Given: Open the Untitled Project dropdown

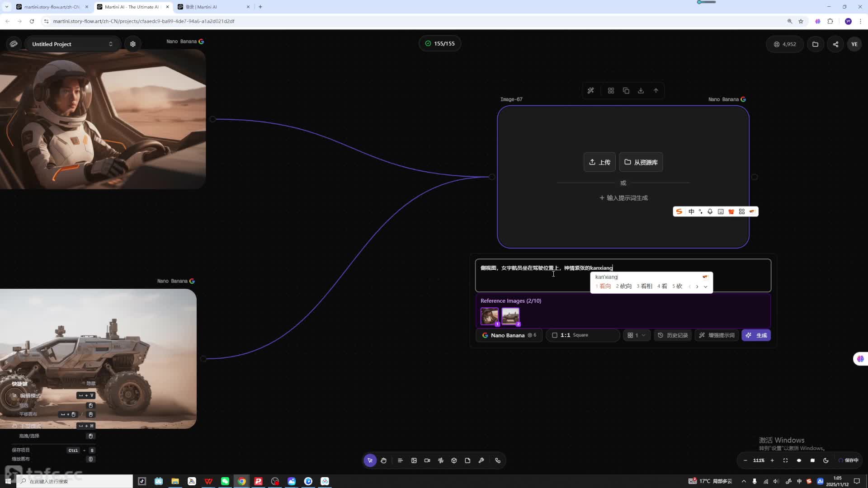Looking at the screenshot, I should point(72,44).
